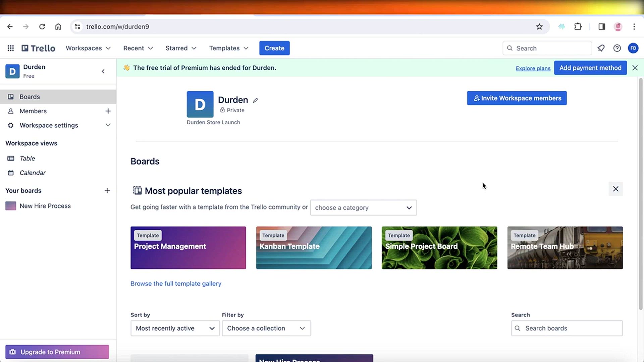
Task: View site information icon in address bar
Action: (77, 26)
